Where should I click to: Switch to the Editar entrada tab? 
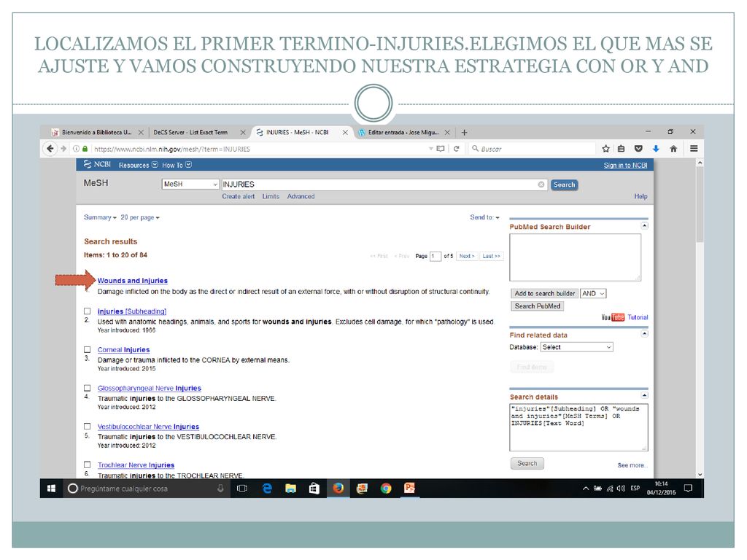(x=403, y=133)
